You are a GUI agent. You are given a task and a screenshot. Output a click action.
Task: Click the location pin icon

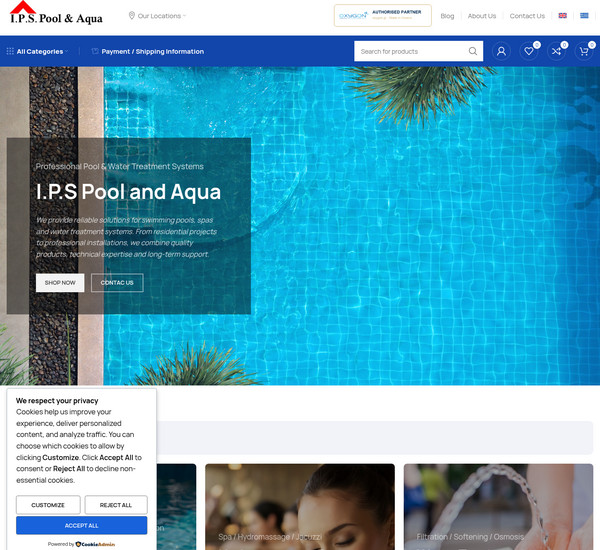[x=132, y=16]
